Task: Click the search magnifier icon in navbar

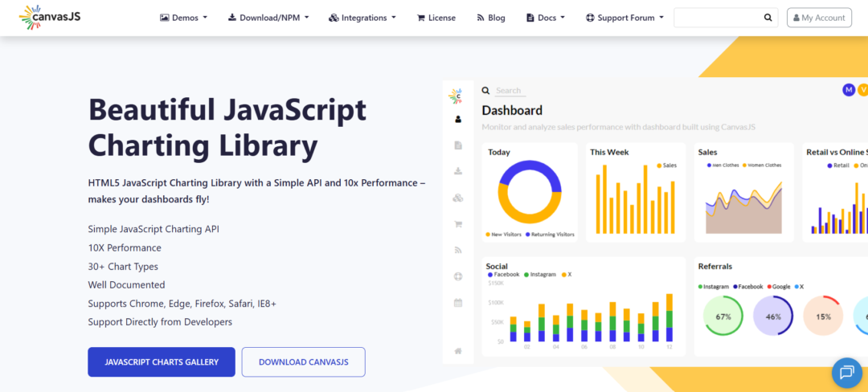Action: coord(768,18)
